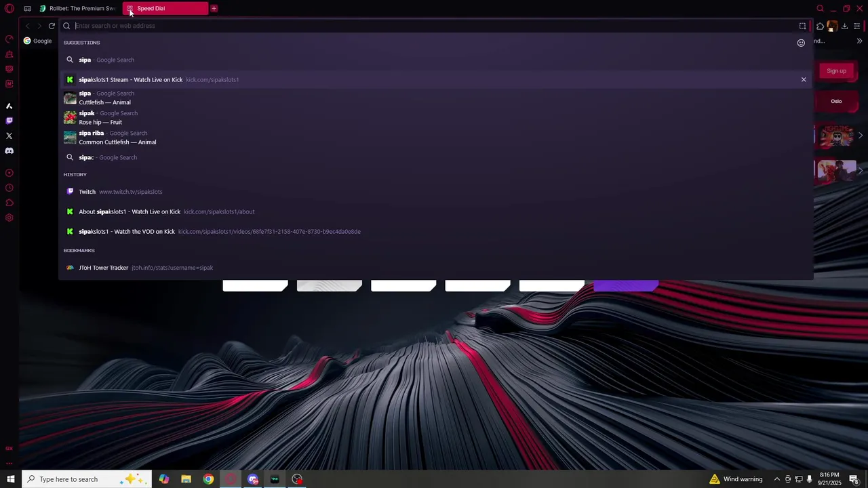This screenshot has width=868, height=488.
Task: Open the Opera GX main menu logo
Action: tap(9, 9)
